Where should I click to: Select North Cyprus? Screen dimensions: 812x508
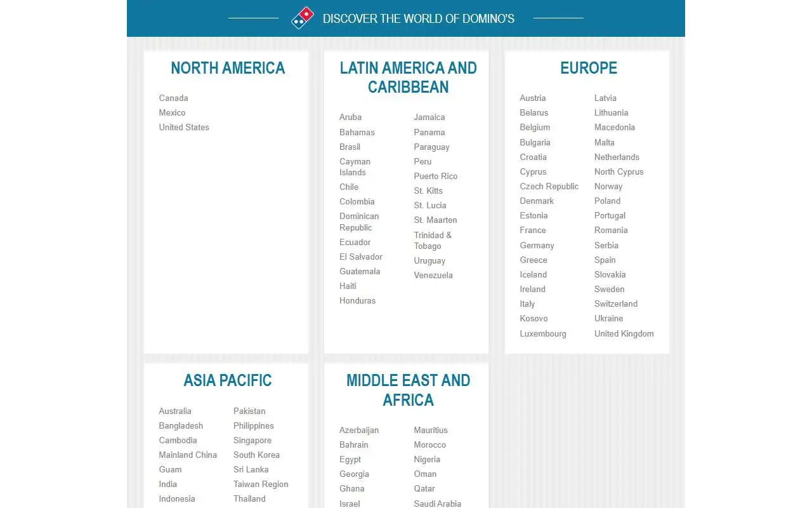[619, 171]
